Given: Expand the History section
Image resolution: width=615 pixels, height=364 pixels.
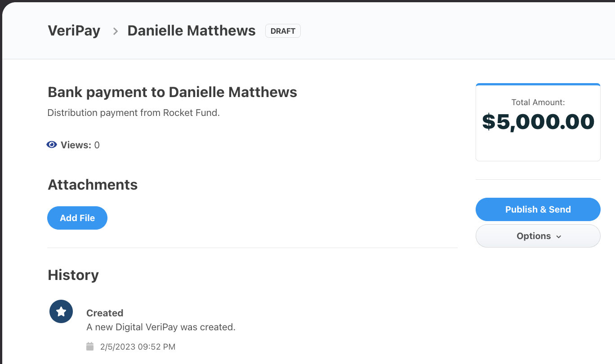Looking at the screenshot, I should pyautogui.click(x=73, y=275).
